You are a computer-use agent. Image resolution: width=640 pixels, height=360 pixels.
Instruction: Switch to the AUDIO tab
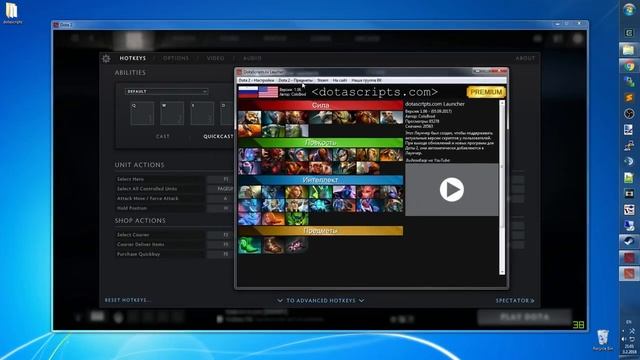pos(252,58)
